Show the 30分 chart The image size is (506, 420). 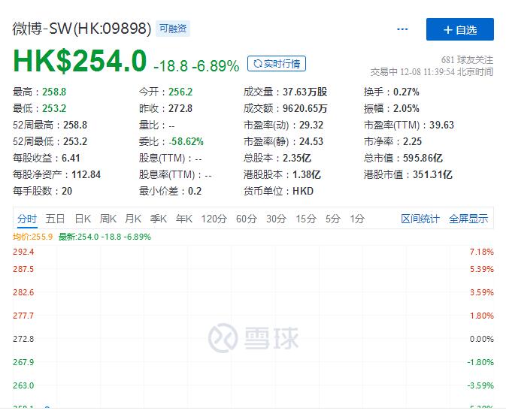(276, 219)
